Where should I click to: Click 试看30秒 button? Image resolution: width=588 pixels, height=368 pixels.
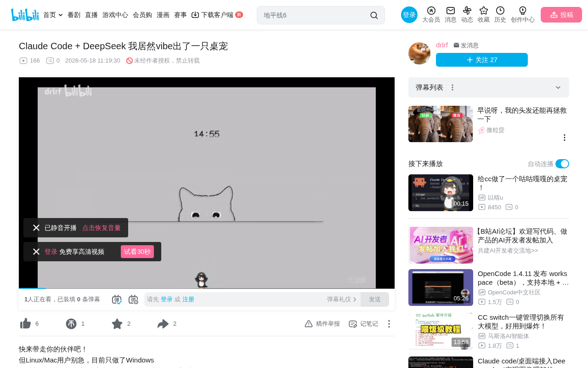click(137, 252)
